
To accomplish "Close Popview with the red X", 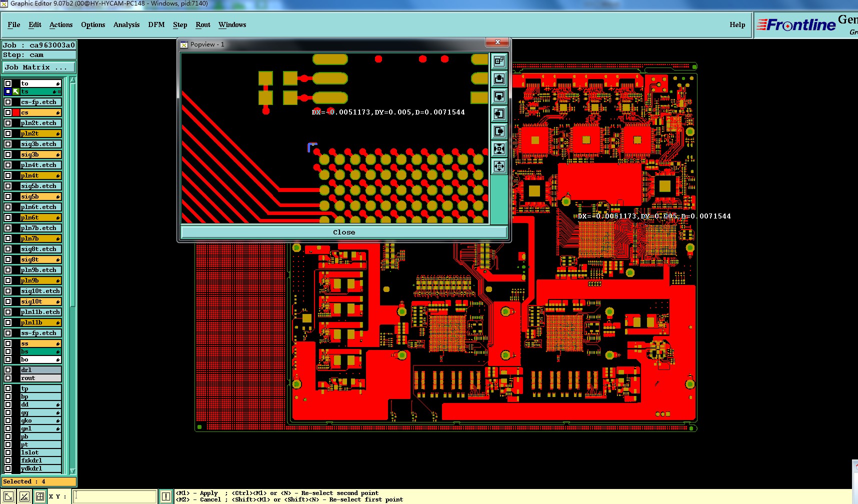I will [x=497, y=42].
